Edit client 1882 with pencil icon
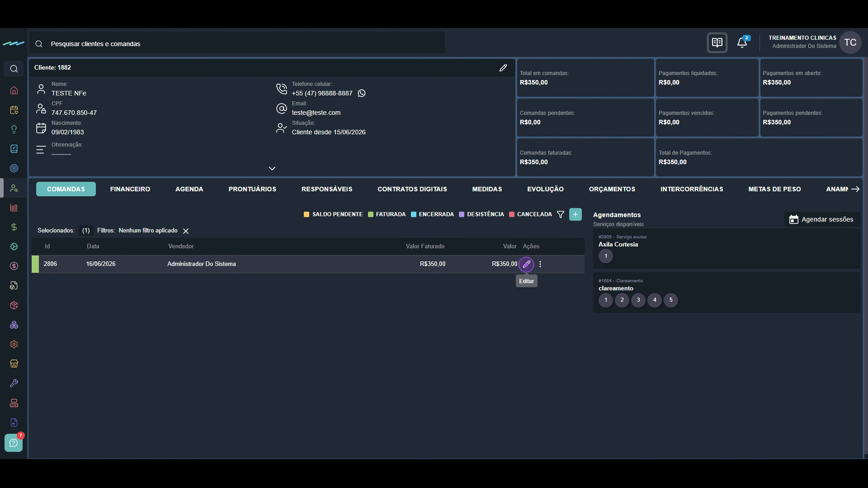The height and width of the screenshot is (488, 868). [503, 68]
